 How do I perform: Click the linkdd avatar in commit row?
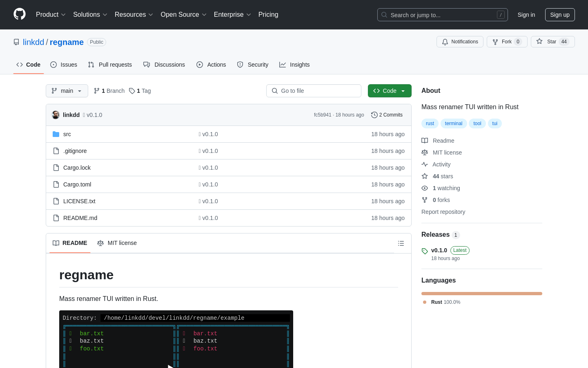[56, 115]
